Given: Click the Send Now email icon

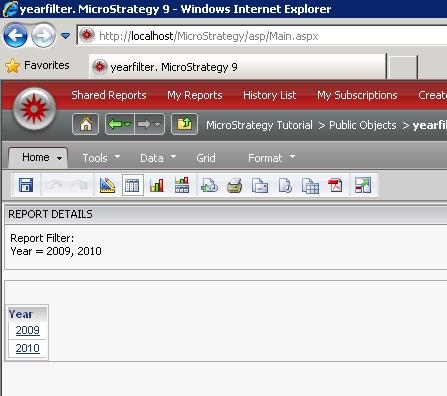Looking at the screenshot, I should (260, 186).
